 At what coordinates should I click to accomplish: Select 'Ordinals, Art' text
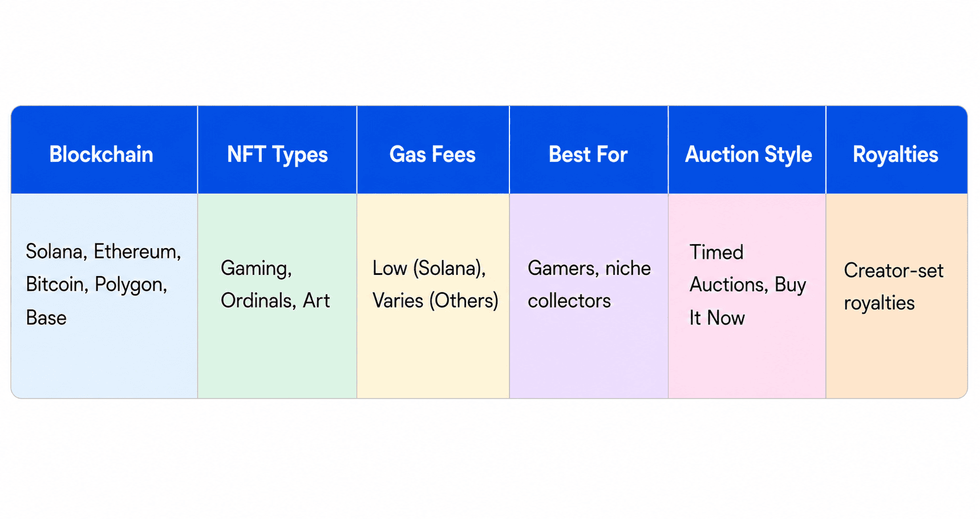(x=276, y=301)
